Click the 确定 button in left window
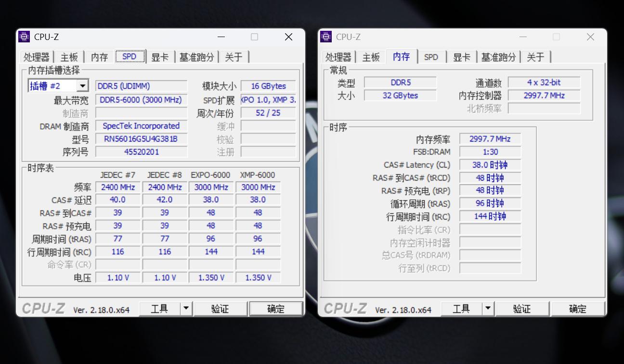The image size is (624, 364). (276, 309)
